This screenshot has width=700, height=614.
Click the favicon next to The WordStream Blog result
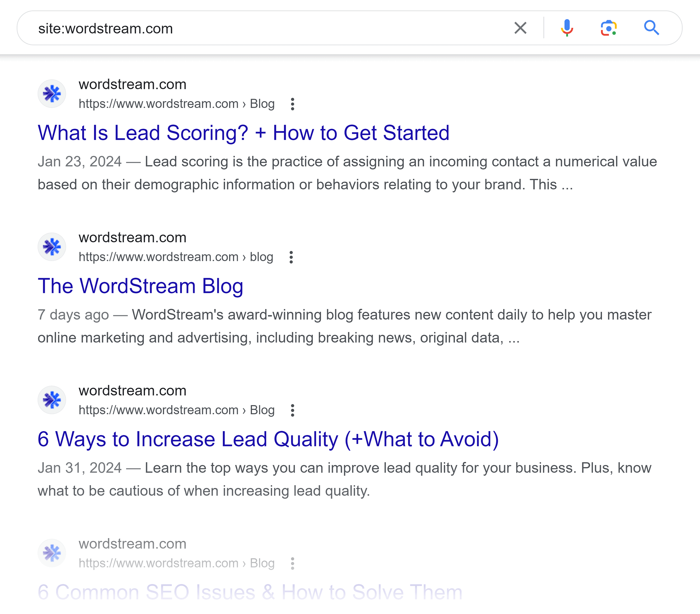(52, 246)
